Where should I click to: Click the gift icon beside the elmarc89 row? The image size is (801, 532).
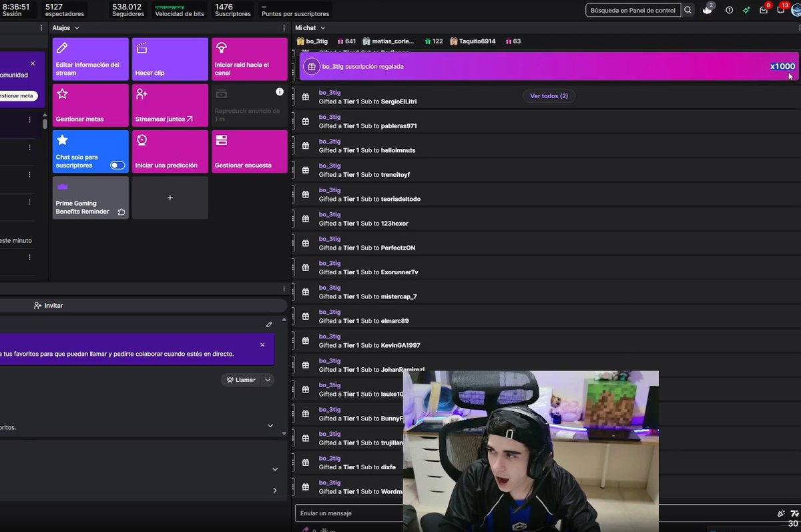coord(306,316)
